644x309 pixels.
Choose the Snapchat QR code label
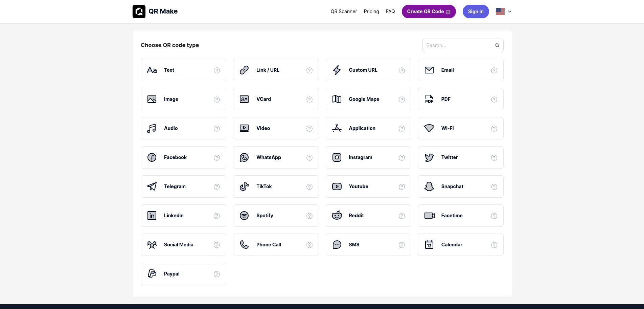[452, 186]
